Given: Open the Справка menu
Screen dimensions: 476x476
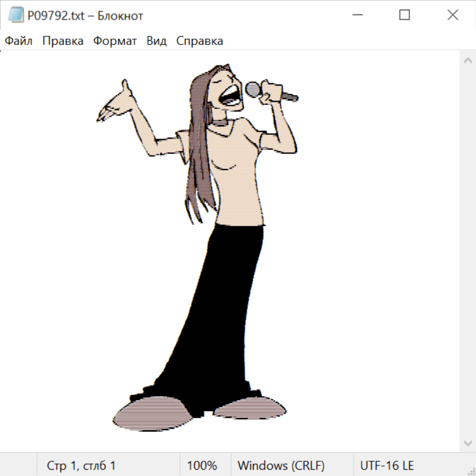Looking at the screenshot, I should [x=199, y=41].
